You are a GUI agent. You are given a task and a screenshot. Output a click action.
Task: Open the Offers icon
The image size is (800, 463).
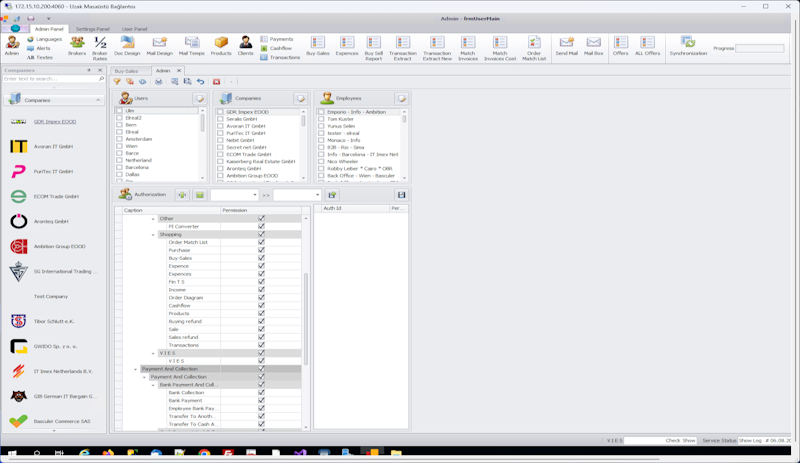coord(620,45)
